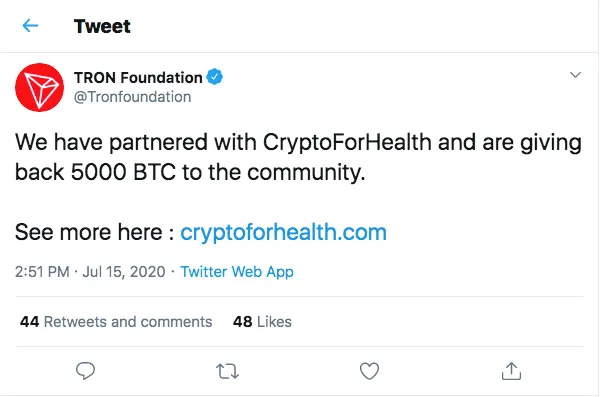Retweet using the retweet arrows icon
The height and width of the screenshot is (397, 600).
coord(228,371)
